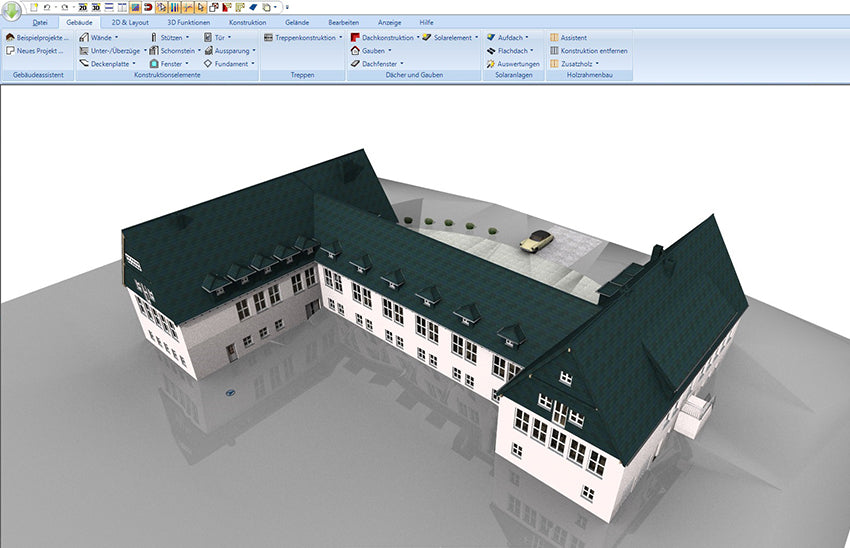Viewport: 850px width, 548px height.
Task: Open the Beispielprojekte house icon
Action: 10,37
